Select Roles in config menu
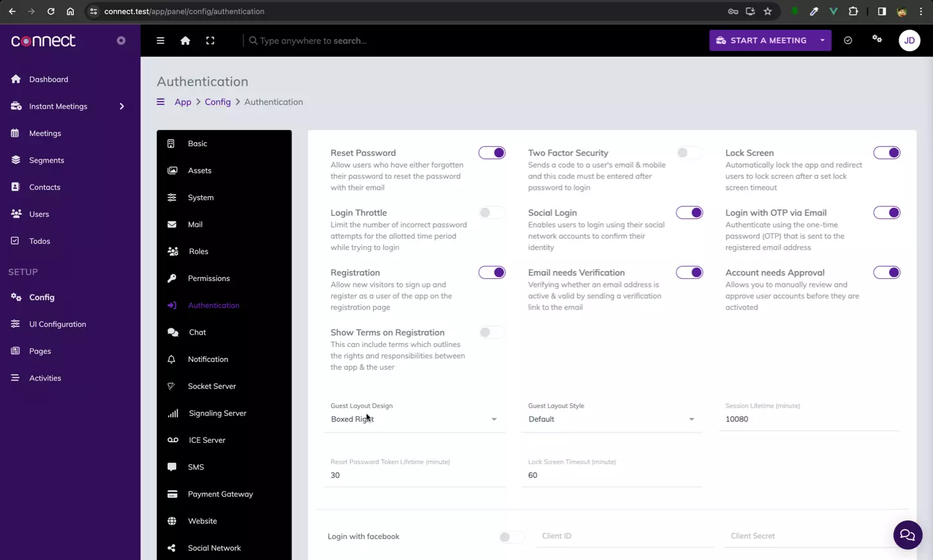Screen dimensions: 933x560 tap(224, 251)
